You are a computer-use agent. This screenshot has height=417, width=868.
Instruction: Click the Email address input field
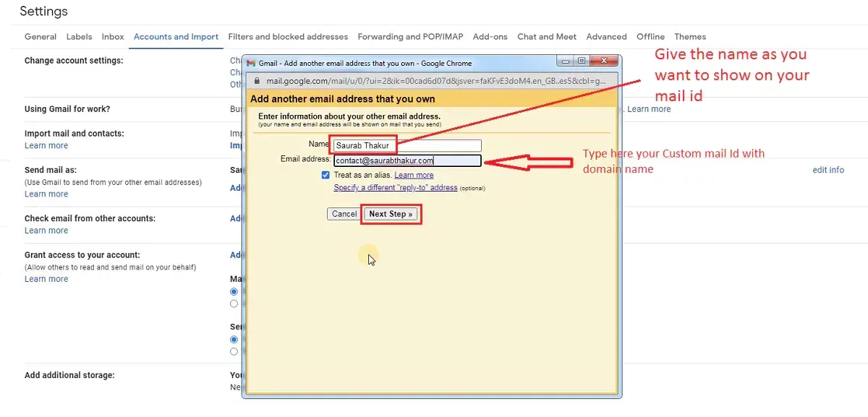click(407, 161)
